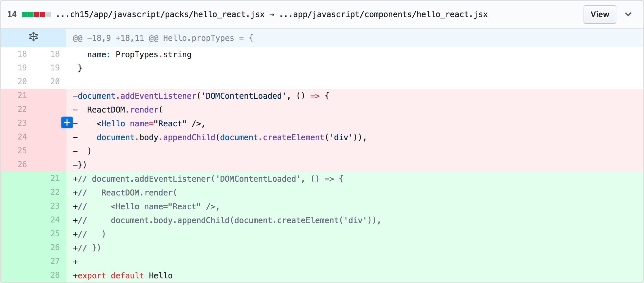The image size is (644, 283).
Task: Add a comment with the blue plus button
Action: [67, 123]
